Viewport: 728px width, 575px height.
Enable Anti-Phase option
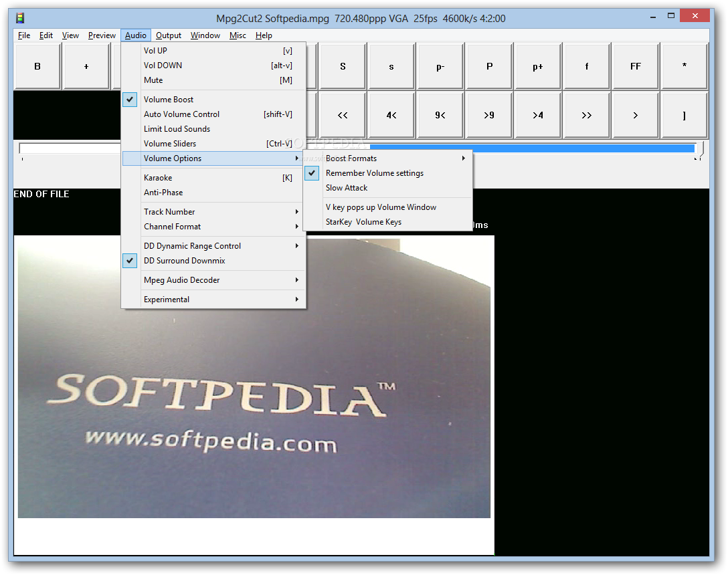tap(213, 193)
